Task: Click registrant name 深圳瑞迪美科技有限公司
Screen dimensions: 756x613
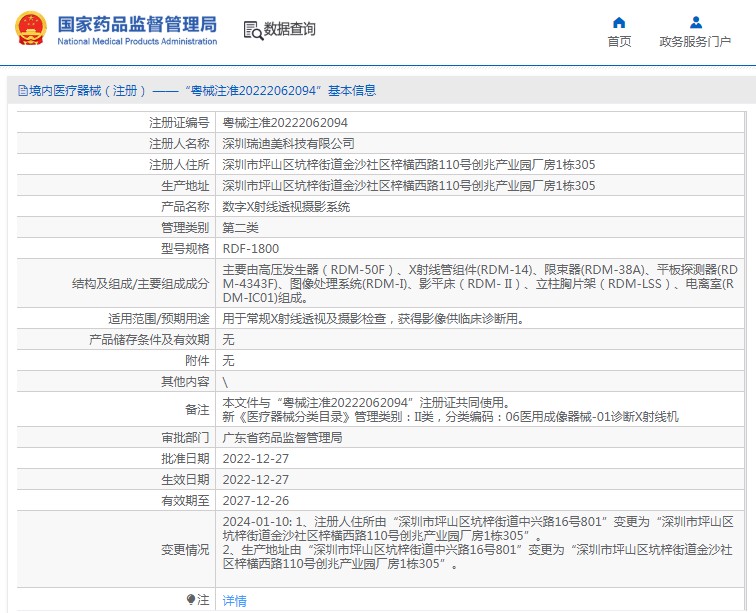Action: tap(288, 144)
